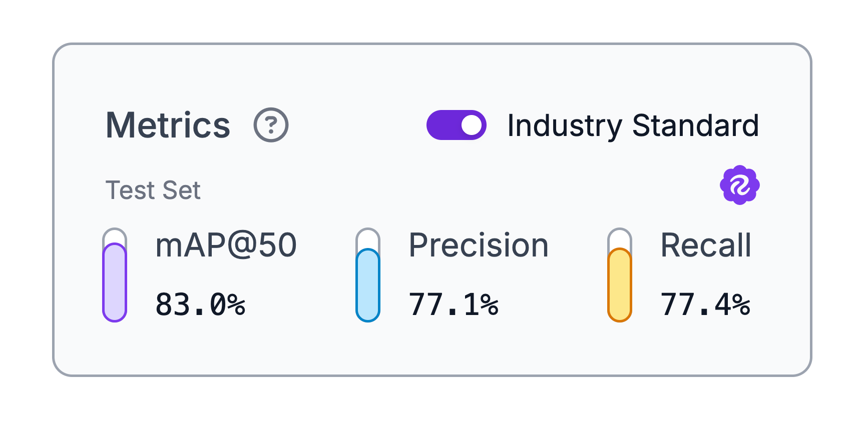Click the empty top of mAP@50 gauge

pyautogui.click(x=115, y=236)
